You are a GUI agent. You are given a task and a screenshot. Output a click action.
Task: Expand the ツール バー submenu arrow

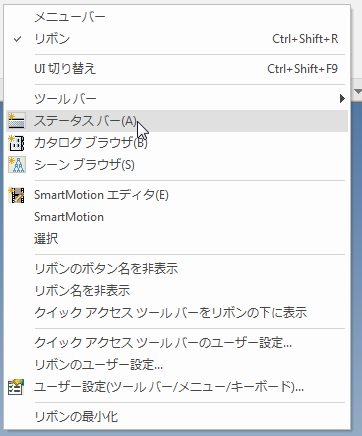[x=342, y=99]
